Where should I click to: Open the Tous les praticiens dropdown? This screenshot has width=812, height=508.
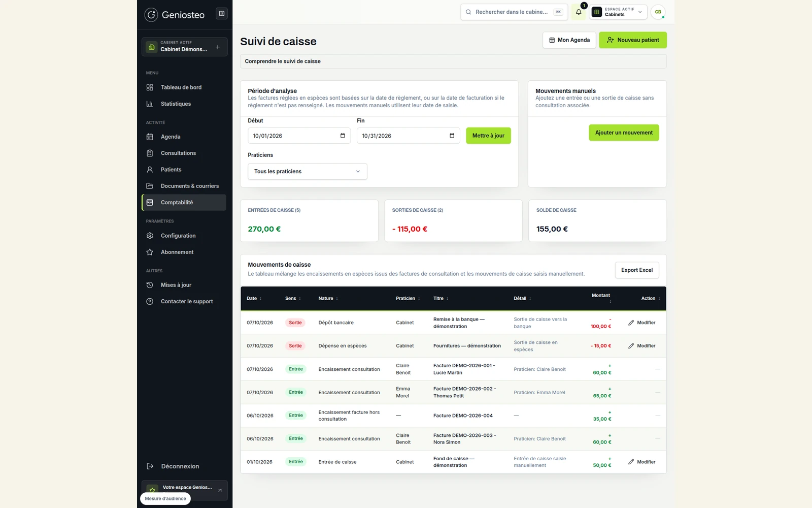(308, 171)
